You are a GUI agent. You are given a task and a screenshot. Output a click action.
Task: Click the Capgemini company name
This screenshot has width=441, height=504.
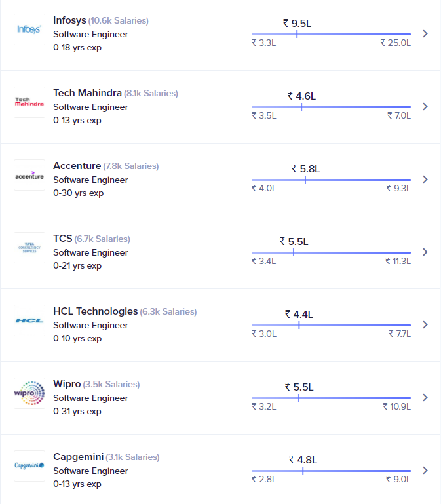[79, 457]
